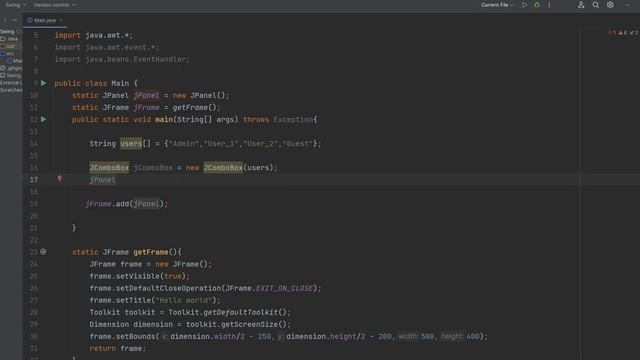Click 'import java.beans.EventHandler;' on line 7
The height and width of the screenshot is (360, 640).
coord(122,60)
